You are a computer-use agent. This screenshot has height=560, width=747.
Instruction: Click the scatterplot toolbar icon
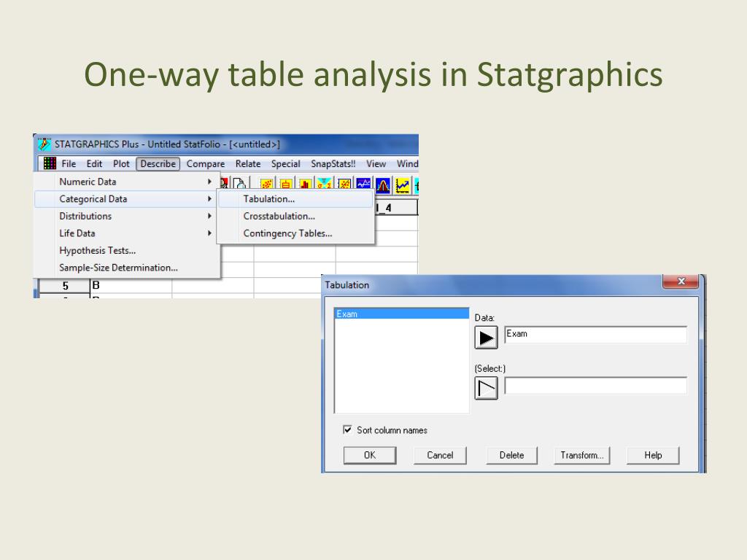pos(267,183)
